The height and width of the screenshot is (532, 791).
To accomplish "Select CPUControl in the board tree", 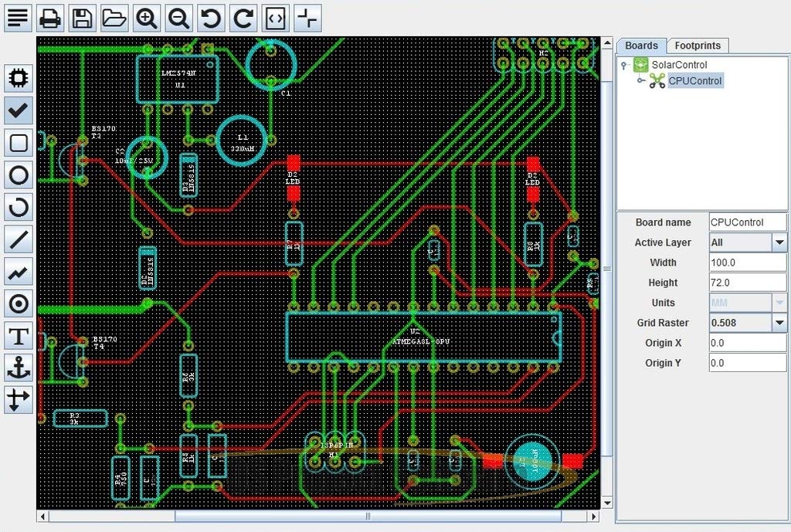I will (x=694, y=81).
